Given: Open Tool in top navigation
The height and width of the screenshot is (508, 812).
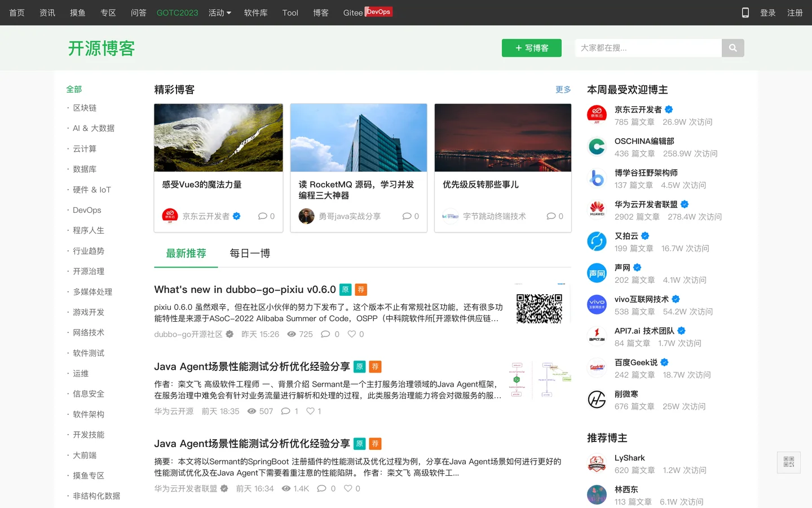Looking at the screenshot, I should (x=290, y=12).
